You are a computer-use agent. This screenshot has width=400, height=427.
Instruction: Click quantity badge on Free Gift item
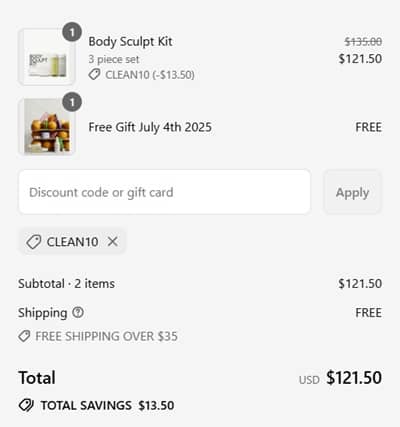72,102
